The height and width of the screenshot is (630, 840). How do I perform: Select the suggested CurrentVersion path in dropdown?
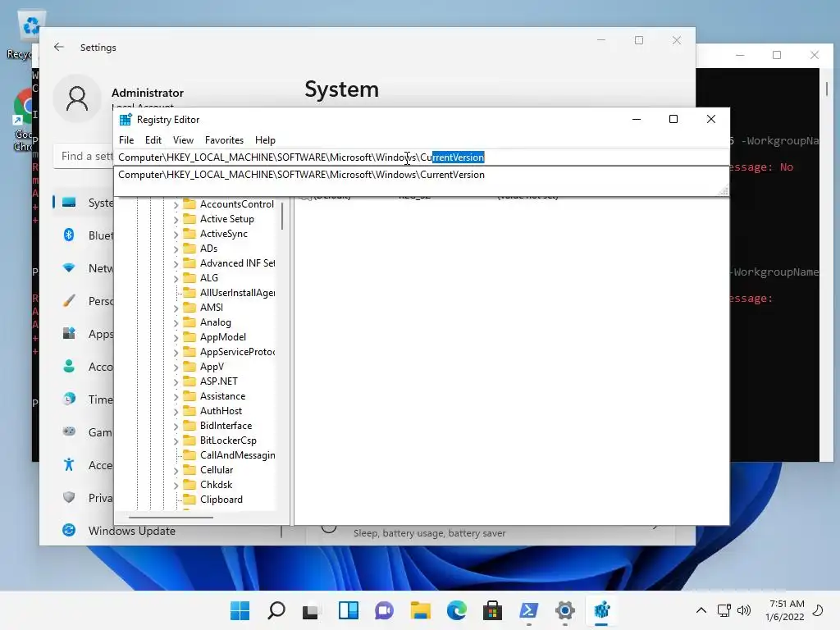click(x=302, y=175)
